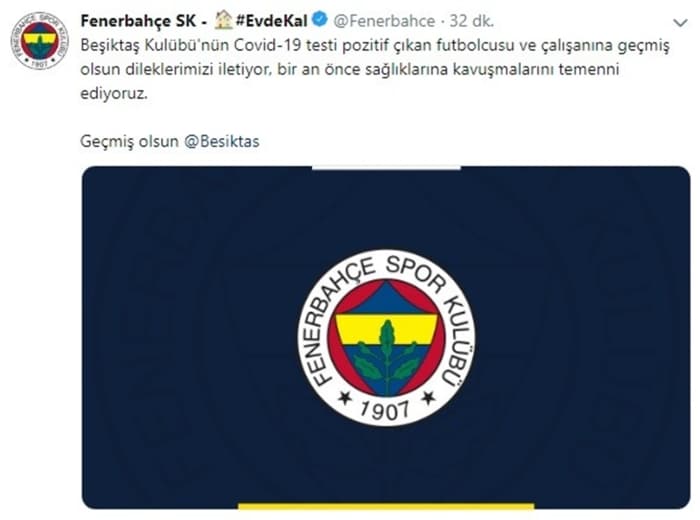Click the large Fenerbahçe crest in the image
Image resolution: width=700 pixels, height=520 pixels.
pyautogui.click(x=387, y=337)
